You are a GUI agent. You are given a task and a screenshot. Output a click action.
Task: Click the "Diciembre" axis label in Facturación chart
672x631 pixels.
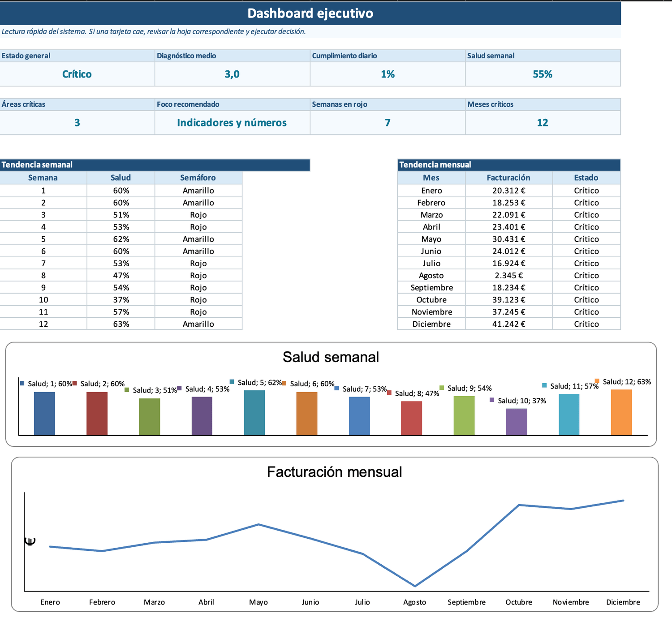click(x=623, y=602)
